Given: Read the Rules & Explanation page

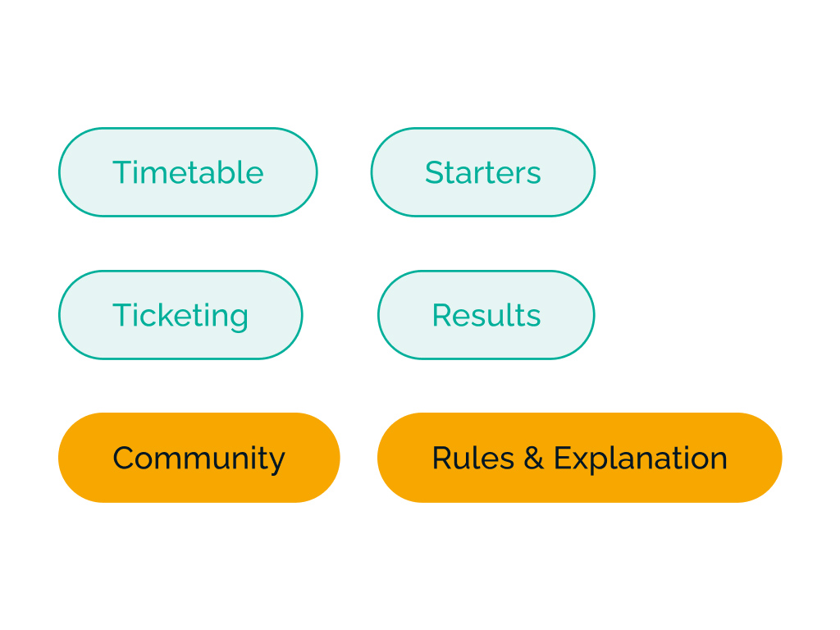Looking at the screenshot, I should 579,458.
